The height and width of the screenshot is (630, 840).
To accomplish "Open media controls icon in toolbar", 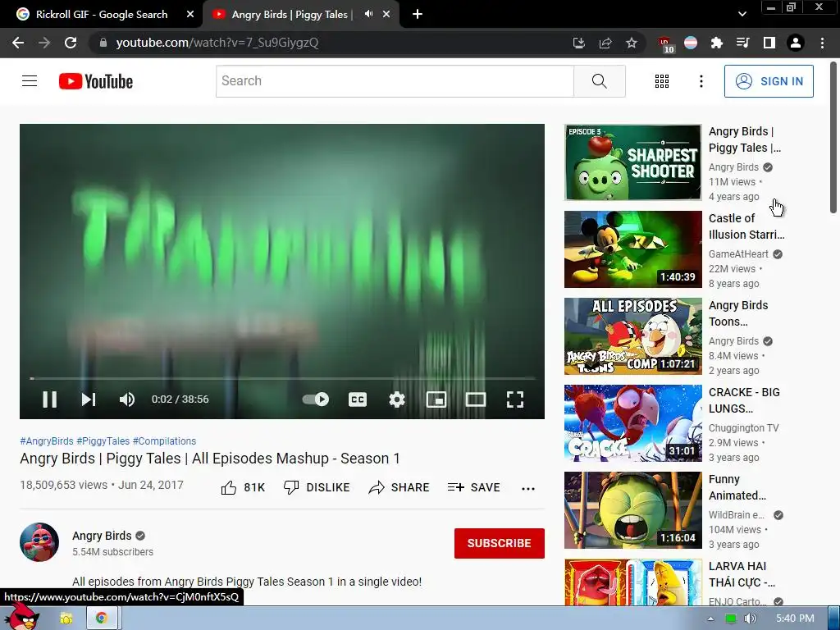I will [x=742, y=43].
